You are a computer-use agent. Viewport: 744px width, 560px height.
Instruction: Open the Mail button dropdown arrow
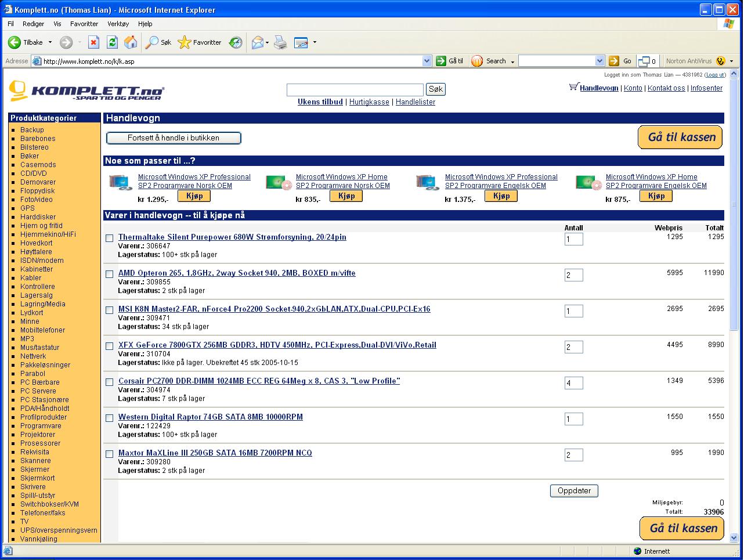coord(267,42)
